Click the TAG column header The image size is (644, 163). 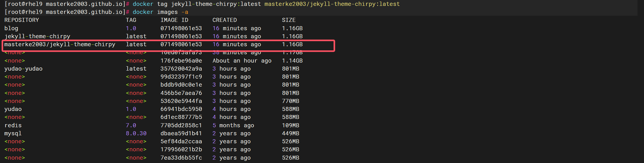pyautogui.click(x=131, y=20)
